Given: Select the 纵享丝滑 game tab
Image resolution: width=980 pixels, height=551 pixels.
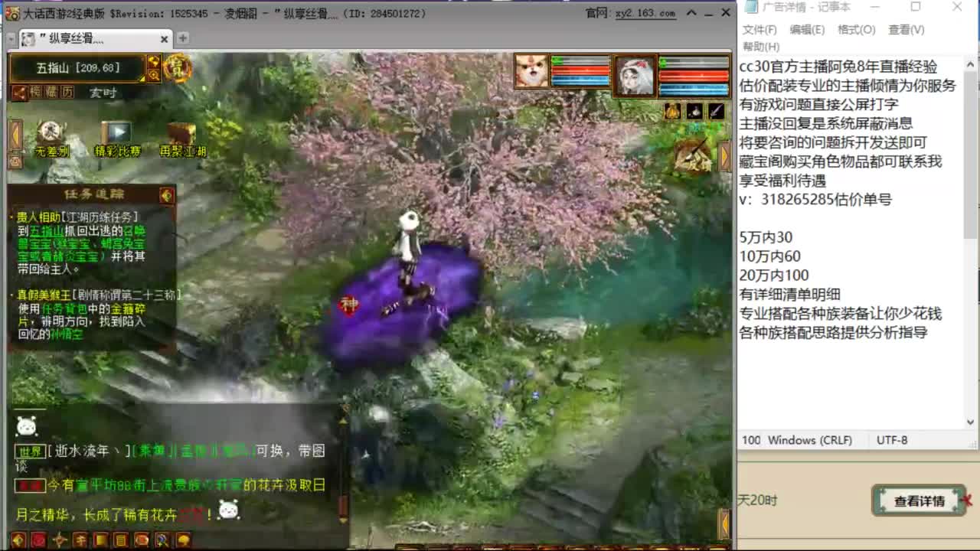Looking at the screenshot, I should [x=96, y=38].
